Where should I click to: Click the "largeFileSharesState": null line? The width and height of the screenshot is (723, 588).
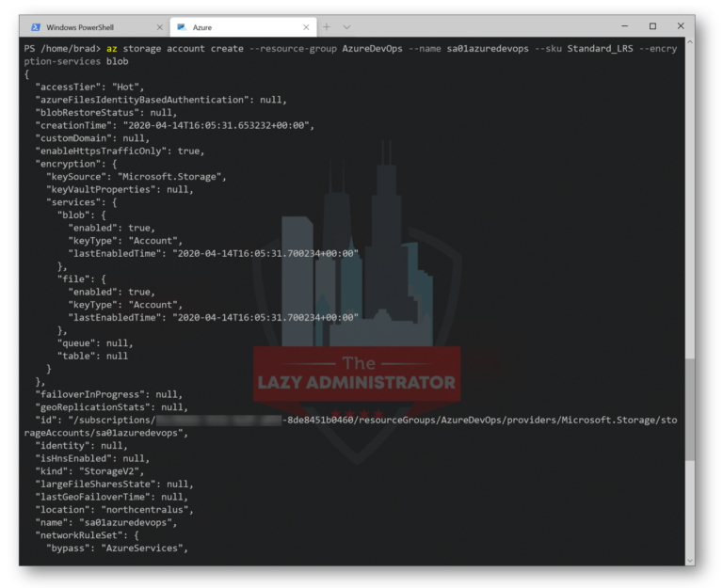[x=114, y=485]
